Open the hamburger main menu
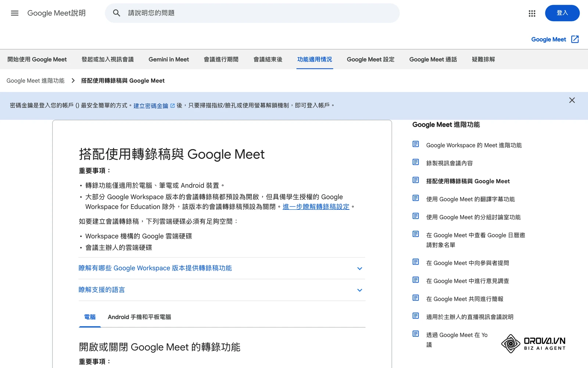Screen dimensions: 588x368 [15, 13]
